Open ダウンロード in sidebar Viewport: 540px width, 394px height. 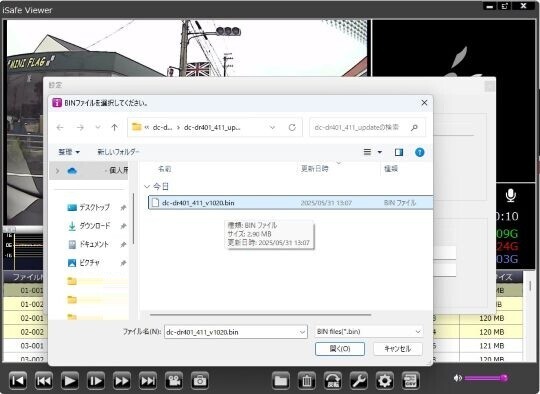tap(94, 226)
